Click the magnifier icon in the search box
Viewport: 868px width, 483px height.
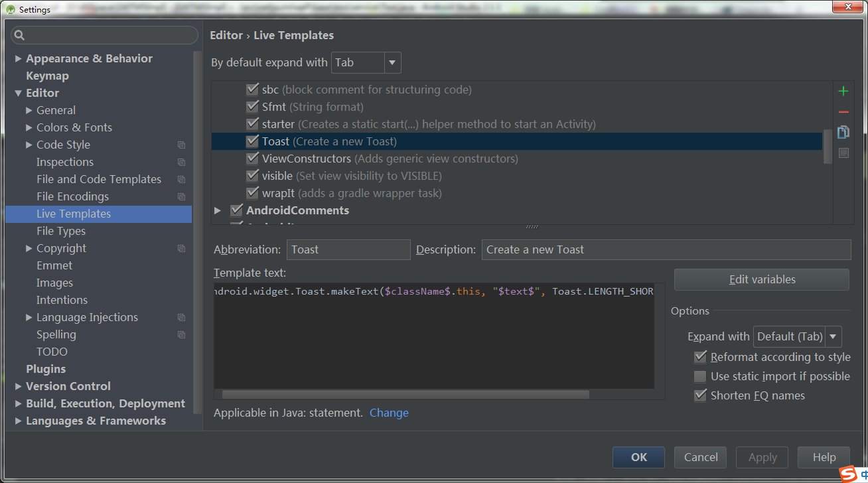coord(19,35)
